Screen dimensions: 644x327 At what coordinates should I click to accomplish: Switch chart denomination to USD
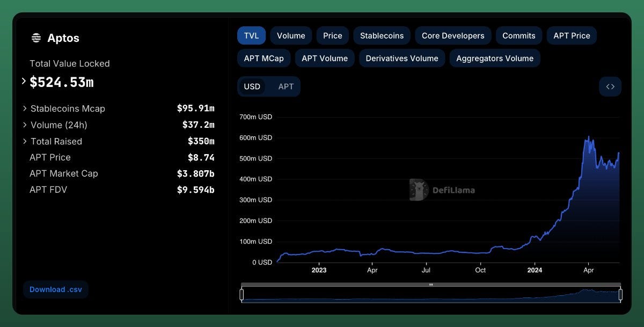pyautogui.click(x=252, y=86)
